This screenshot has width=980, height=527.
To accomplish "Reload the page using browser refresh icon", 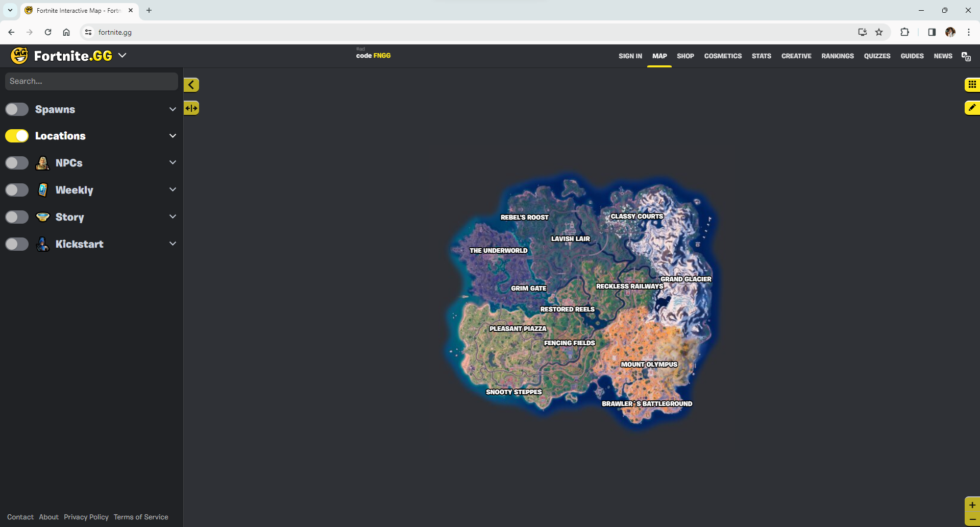I will click(48, 32).
